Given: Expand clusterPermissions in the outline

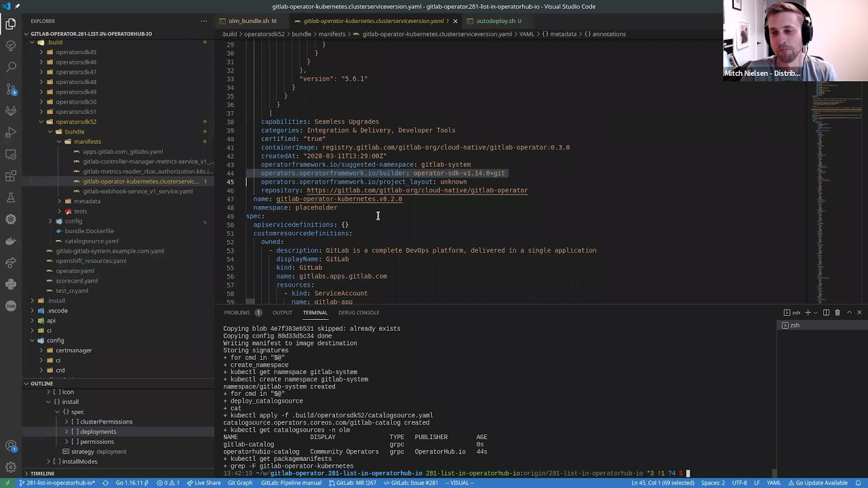Looking at the screenshot, I should click(x=66, y=422).
